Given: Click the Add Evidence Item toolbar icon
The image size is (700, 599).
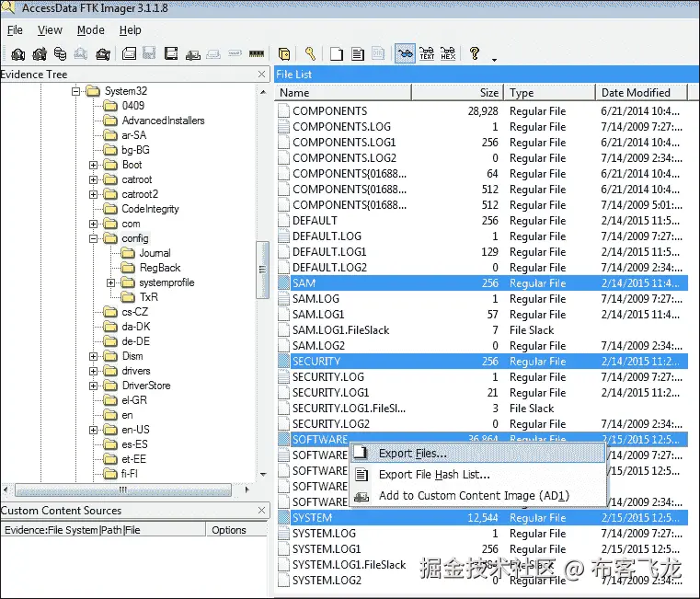Looking at the screenshot, I should pyautogui.click(x=17, y=54).
